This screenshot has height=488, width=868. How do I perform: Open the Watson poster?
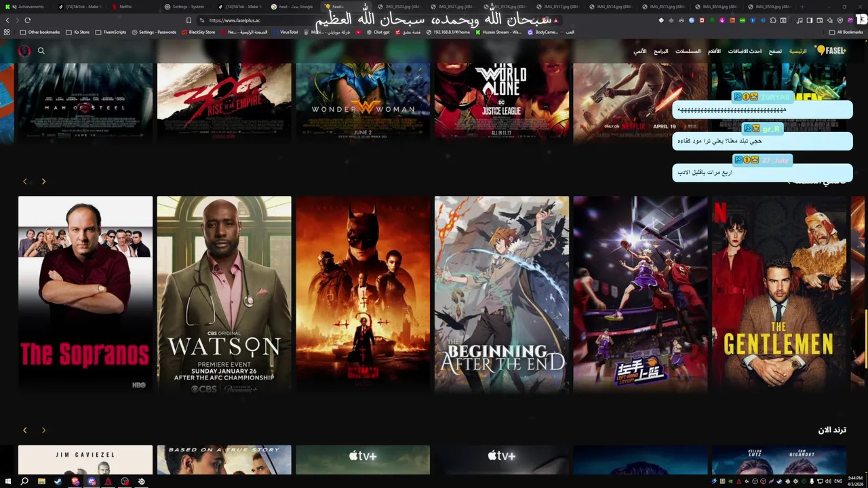pos(224,294)
